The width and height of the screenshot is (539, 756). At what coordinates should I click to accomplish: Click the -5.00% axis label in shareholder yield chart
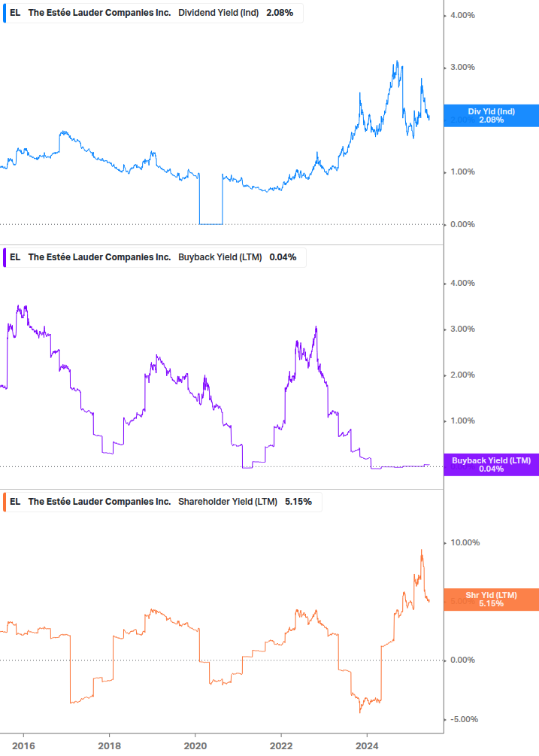[464, 719]
